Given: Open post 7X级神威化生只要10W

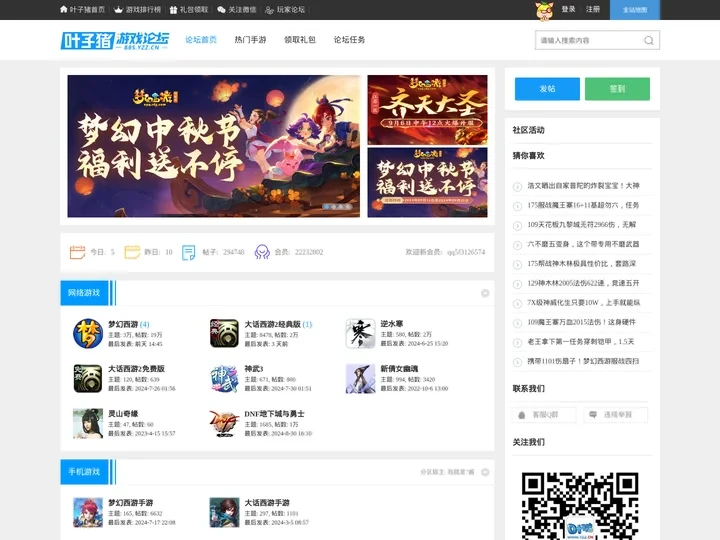Looking at the screenshot, I should click(583, 303).
